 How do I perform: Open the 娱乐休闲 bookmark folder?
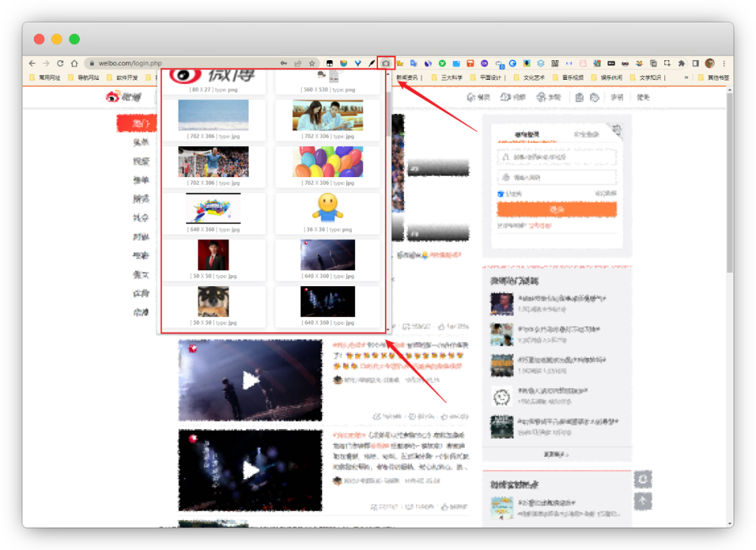(x=606, y=77)
